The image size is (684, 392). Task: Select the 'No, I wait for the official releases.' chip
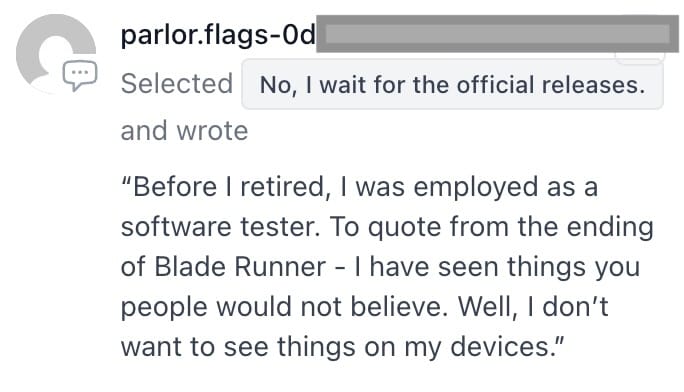452,84
